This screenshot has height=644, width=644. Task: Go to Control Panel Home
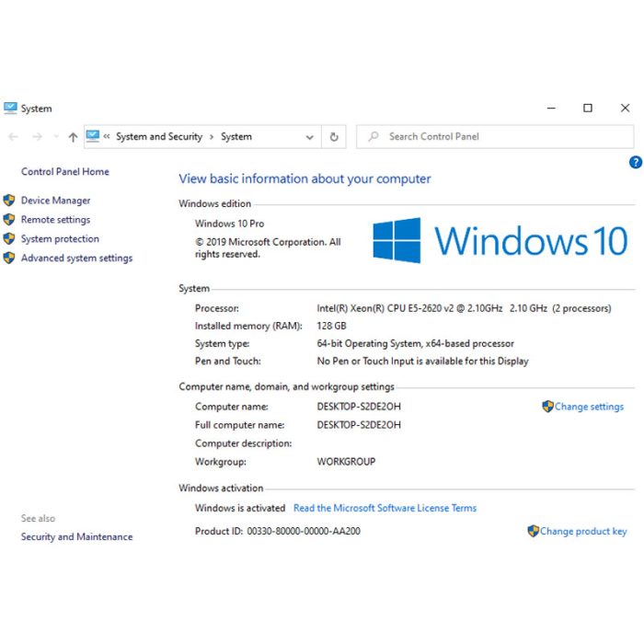coord(65,172)
